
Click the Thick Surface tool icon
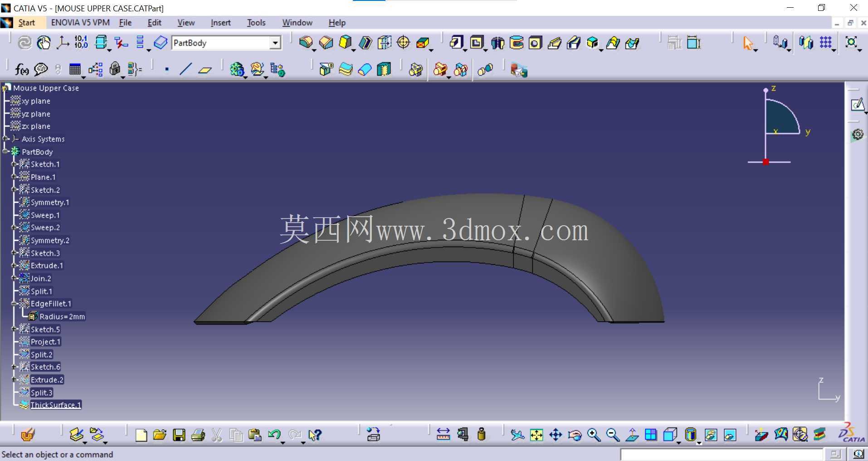[x=346, y=69]
